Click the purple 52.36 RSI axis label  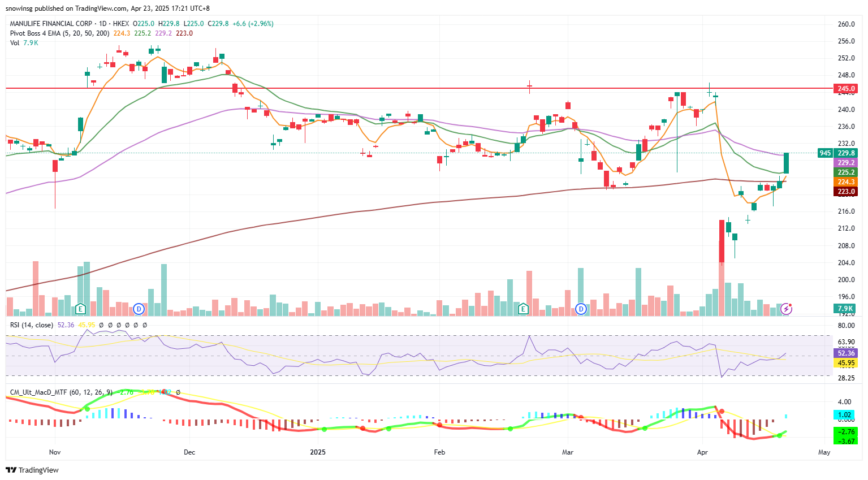(846, 353)
